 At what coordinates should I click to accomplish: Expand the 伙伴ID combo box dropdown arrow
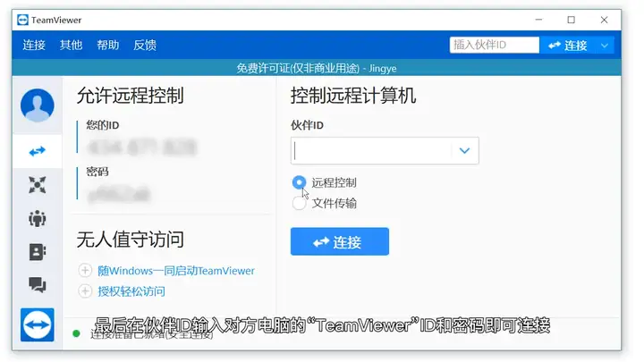point(464,151)
